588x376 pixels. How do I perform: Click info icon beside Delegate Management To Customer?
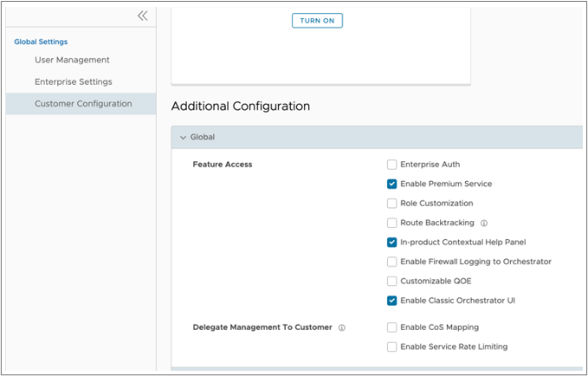(342, 327)
